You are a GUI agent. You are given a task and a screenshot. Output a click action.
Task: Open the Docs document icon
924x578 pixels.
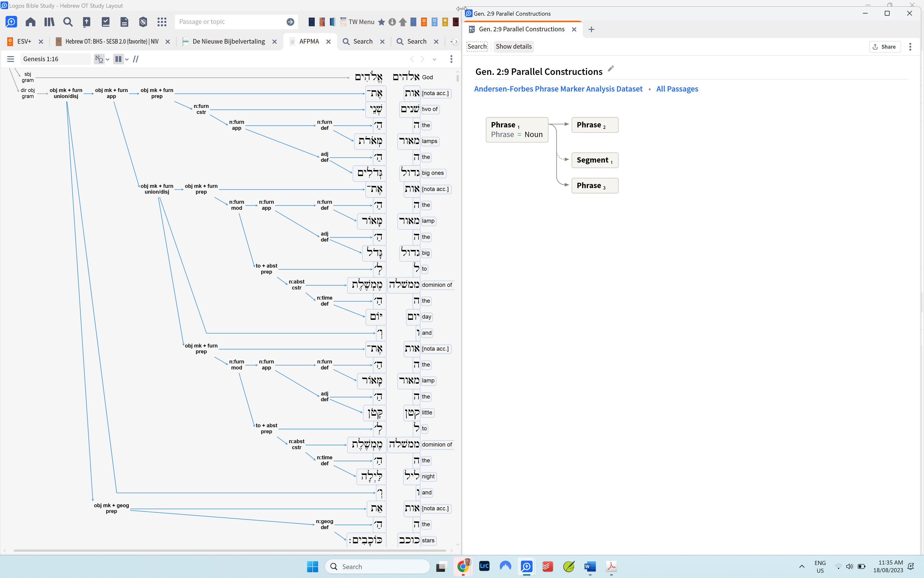point(124,22)
